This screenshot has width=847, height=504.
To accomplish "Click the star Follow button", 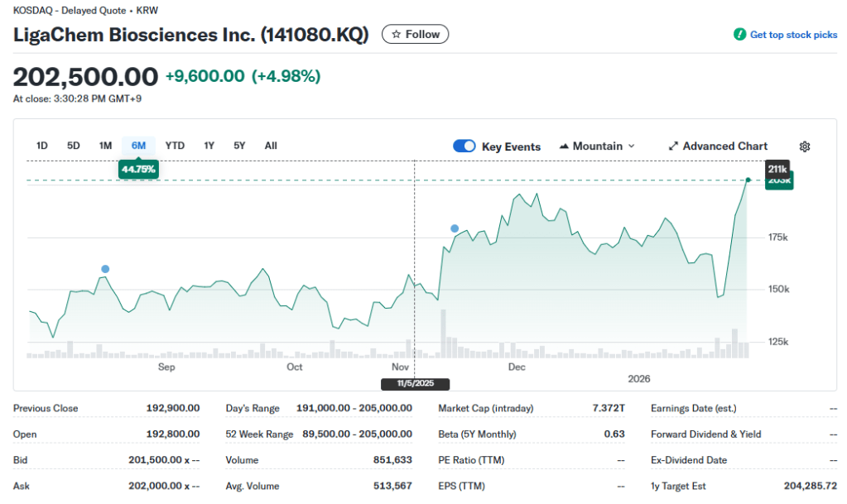I will 415,34.
